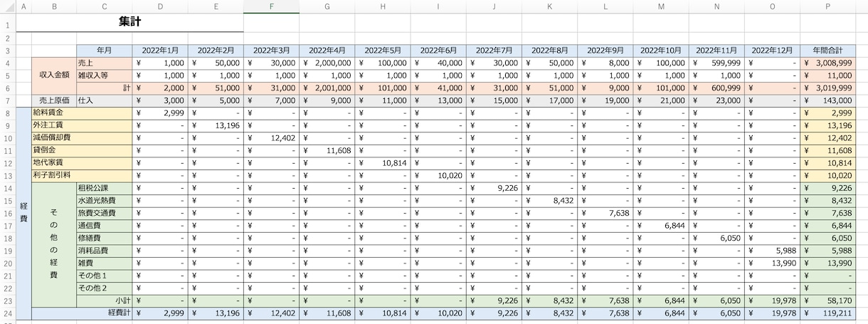Select the 水道光熱費 row label

pos(105,201)
